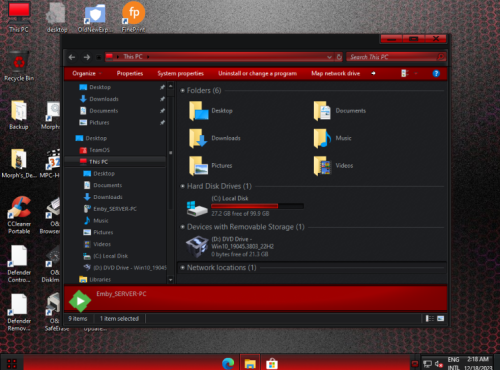Select This PC in navigation pane
Screen dimensions: 500x370
point(94,162)
